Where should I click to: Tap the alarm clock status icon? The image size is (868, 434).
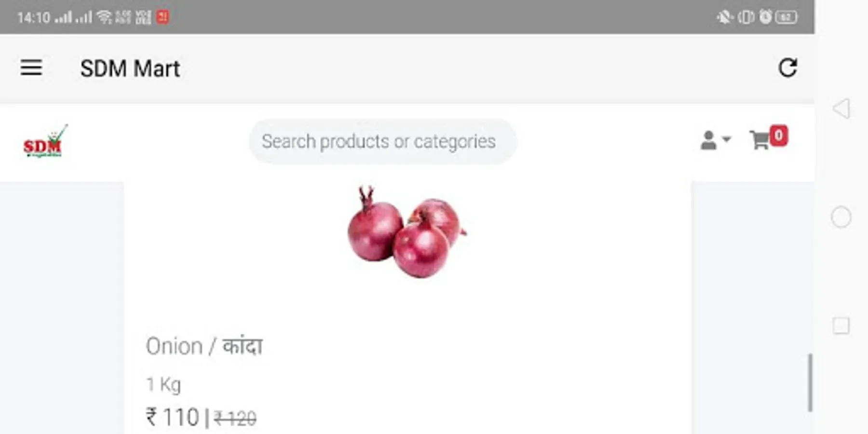click(x=765, y=17)
